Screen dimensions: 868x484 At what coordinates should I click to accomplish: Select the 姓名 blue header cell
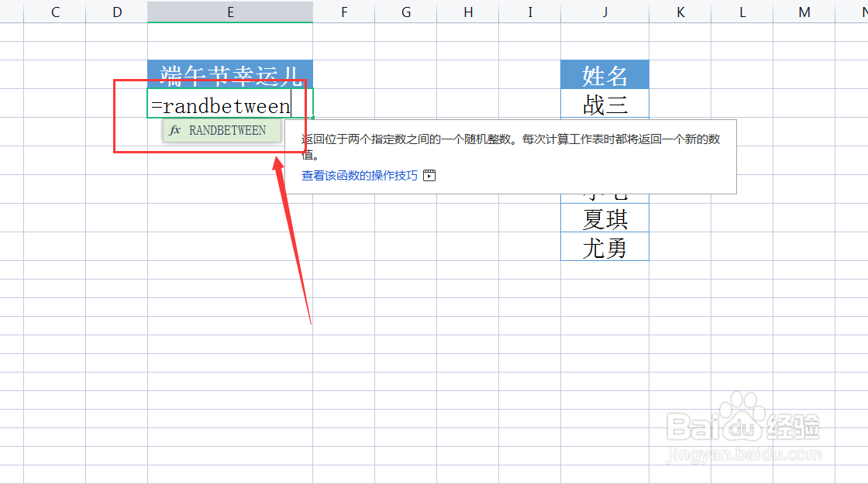coord(604,74)
